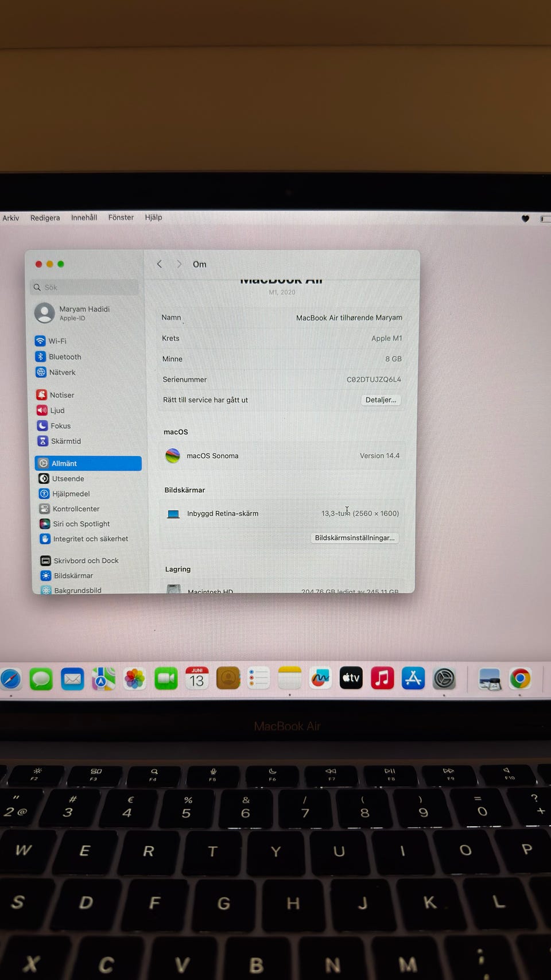Open the Fönster menu
This screenshot has width=551, height=980.
[121, 218]
